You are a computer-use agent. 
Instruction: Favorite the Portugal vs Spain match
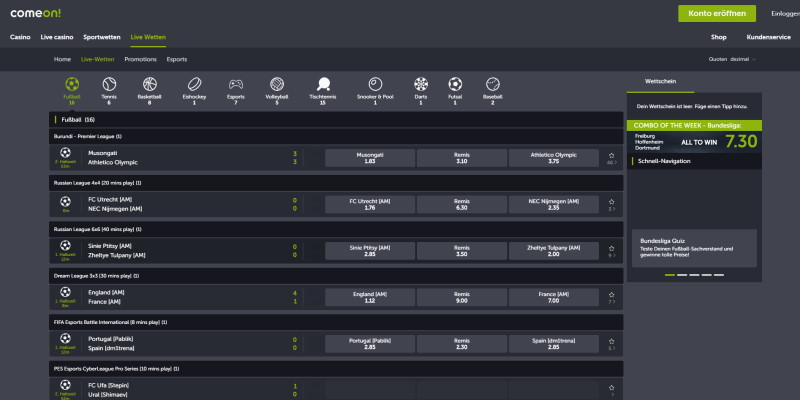[x=612, y=341]
